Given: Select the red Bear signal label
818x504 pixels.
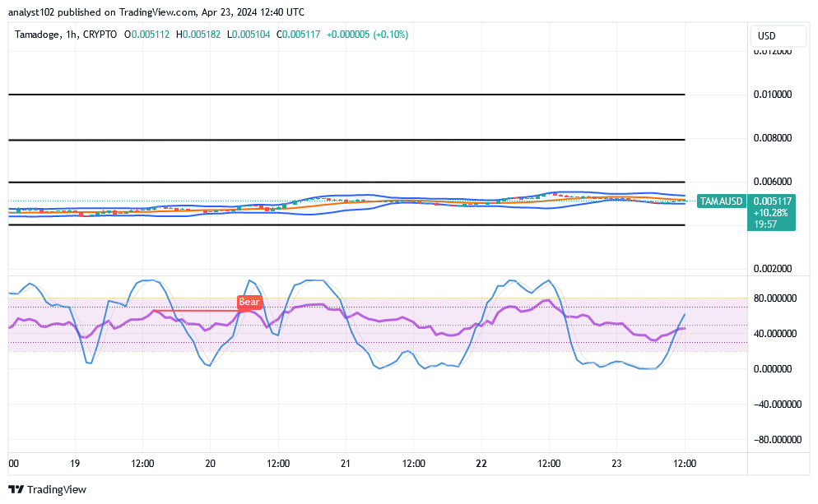Looking at the screenshot, I should tap(249, 302).
